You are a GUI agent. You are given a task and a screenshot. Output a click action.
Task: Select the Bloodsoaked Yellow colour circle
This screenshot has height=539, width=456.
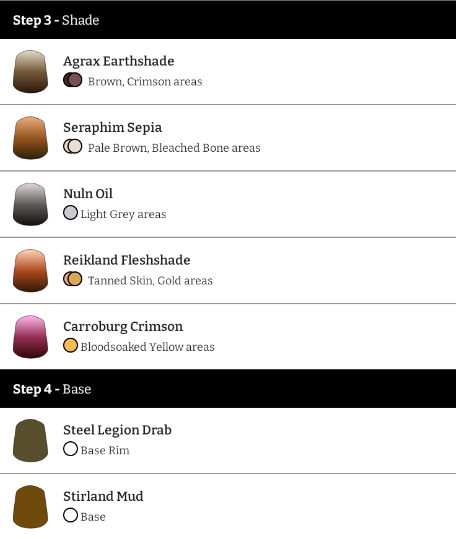pos(70,345)
